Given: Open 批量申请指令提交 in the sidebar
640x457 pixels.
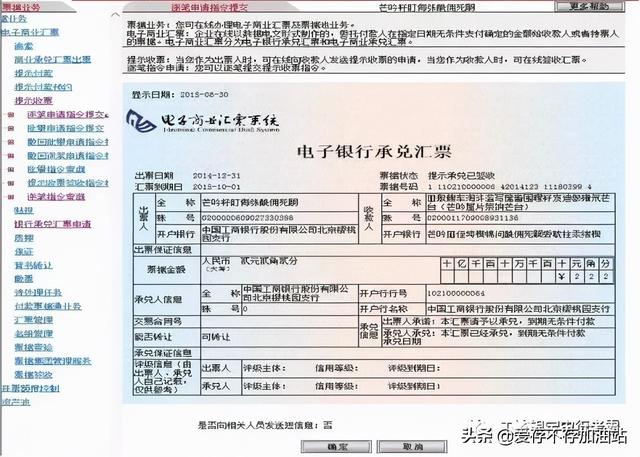Looking at the screenshot, I should point(66,129).
